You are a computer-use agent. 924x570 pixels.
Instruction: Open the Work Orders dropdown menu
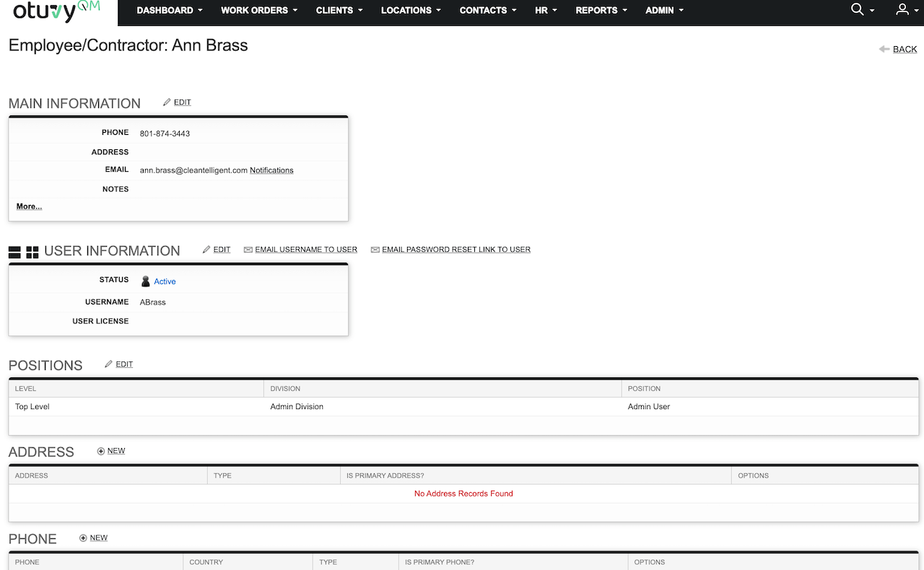tap(259, 10)
